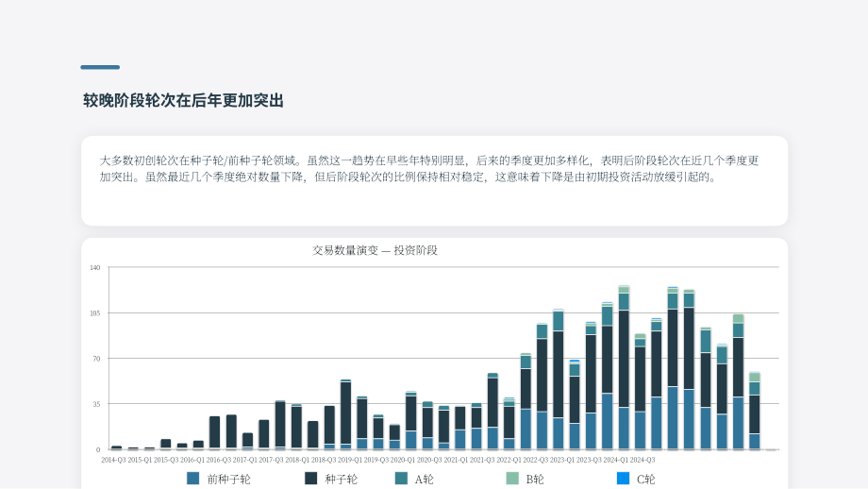The width and height of the screenshot is (868, 489).
Task: Click the 2014-Q3 x-axis label
Action: click(x=113, y=460)
